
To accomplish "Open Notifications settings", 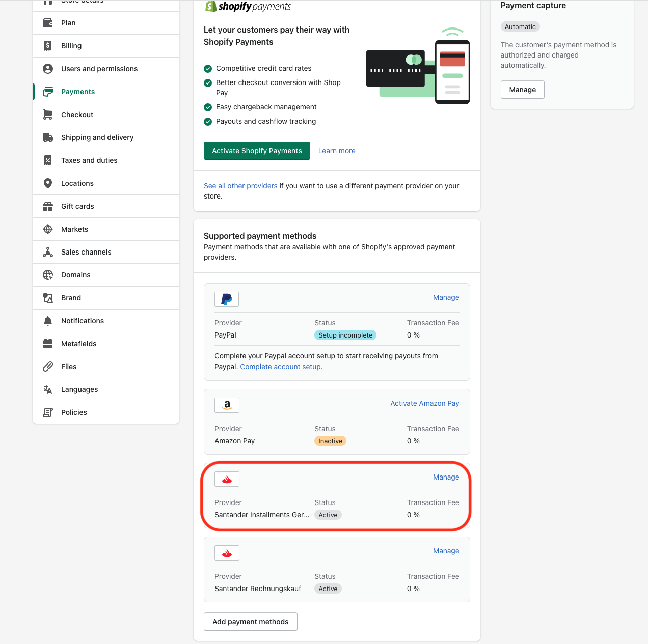I will pos(106,321).
